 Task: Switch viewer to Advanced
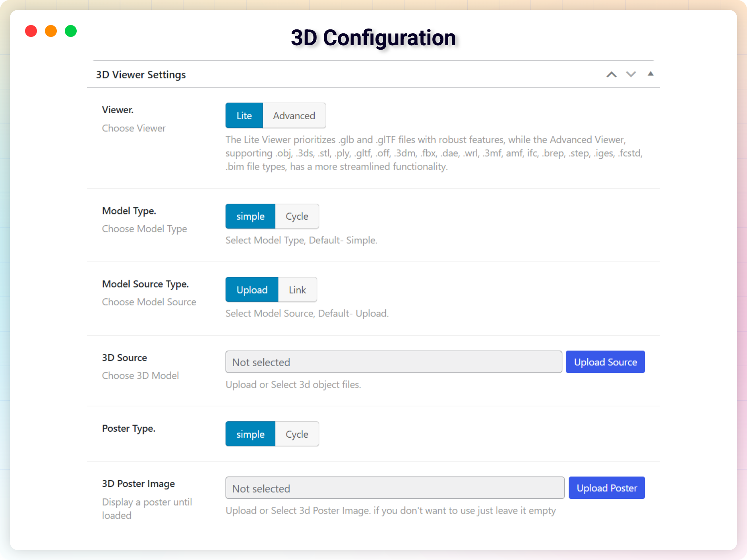(294, 116)
